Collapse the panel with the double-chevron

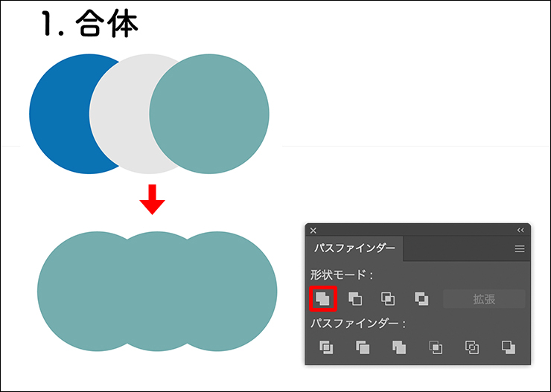[x=520, y=231]
